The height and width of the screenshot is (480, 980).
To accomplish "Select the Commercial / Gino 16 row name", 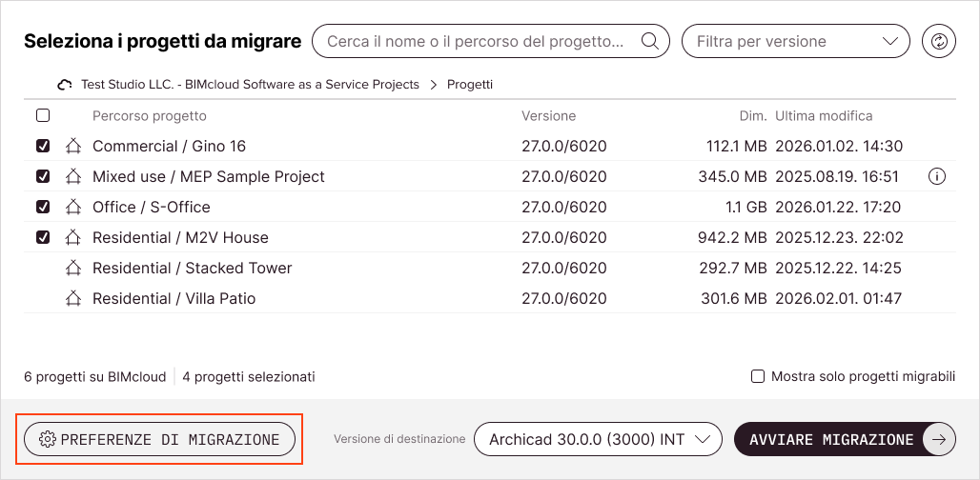I will pyautogui.click(x=170, y=146).
